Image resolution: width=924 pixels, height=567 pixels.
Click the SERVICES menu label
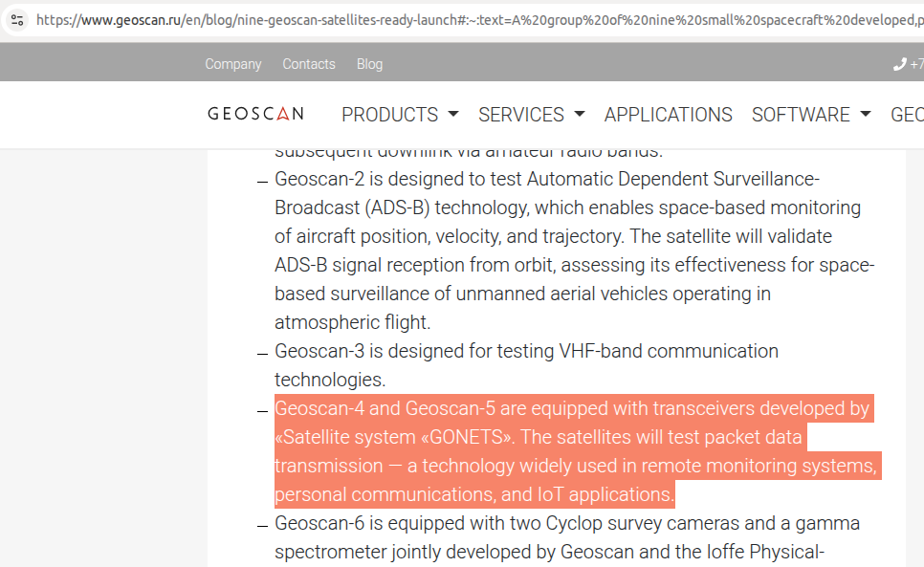521,114
